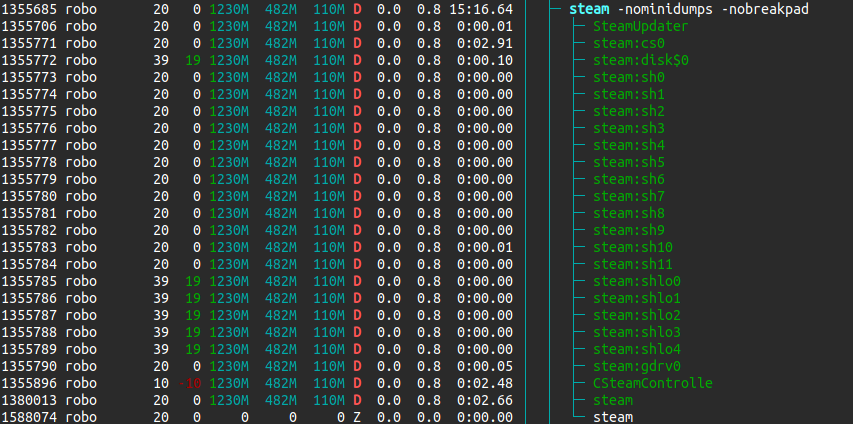Click PID 1355784

(x=29, y=264)
